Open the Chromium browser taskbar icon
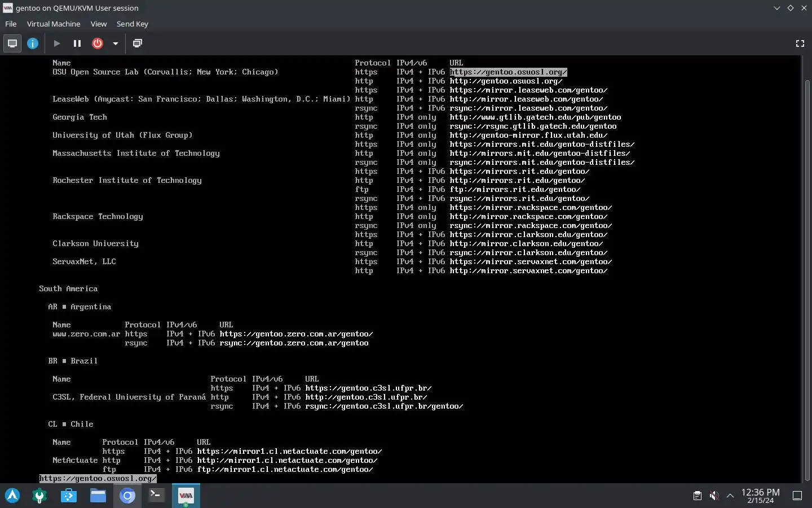The height and width of the screenshot is (508, 812). point(127,496)
